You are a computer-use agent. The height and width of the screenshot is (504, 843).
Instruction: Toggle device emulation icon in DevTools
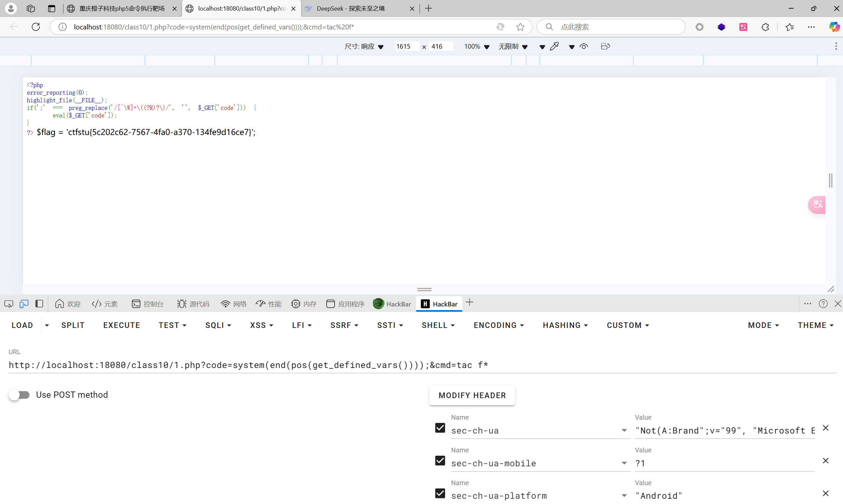click(24, 303)
